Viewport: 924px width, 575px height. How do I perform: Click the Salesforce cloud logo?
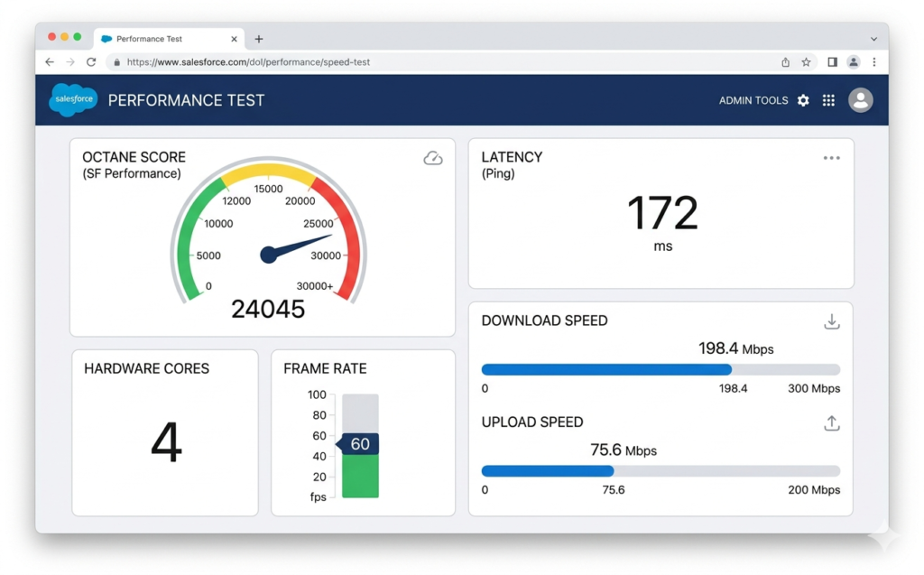click(x=73, y=99)
